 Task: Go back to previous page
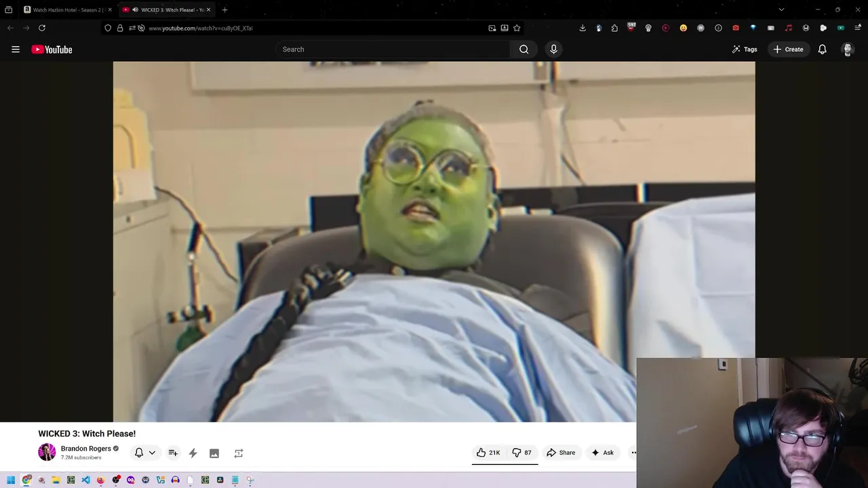point(10,28)
